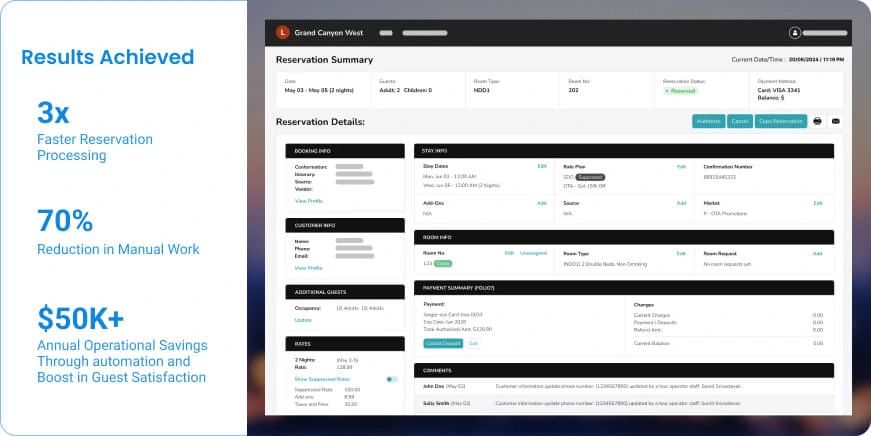Click the Comments section header
Screen dimensions: 871x436
(624, 370)
